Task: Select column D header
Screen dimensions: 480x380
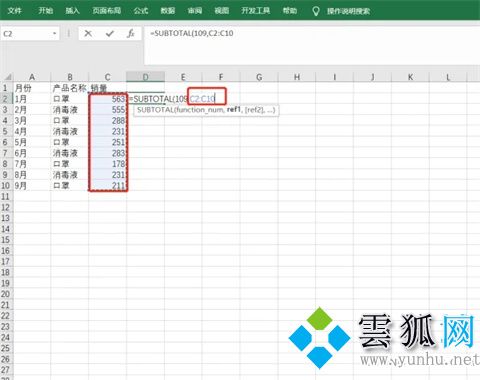Action: click(x=145, y=77)
